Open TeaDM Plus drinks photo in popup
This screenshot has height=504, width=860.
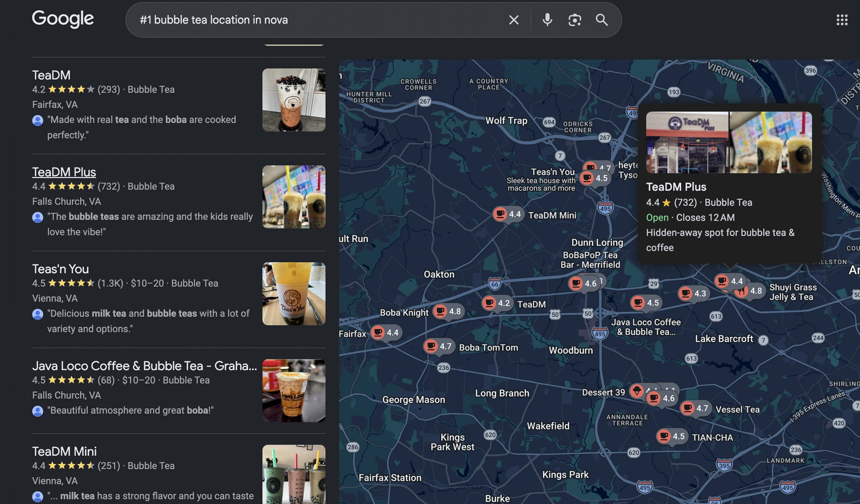(771, 143)
